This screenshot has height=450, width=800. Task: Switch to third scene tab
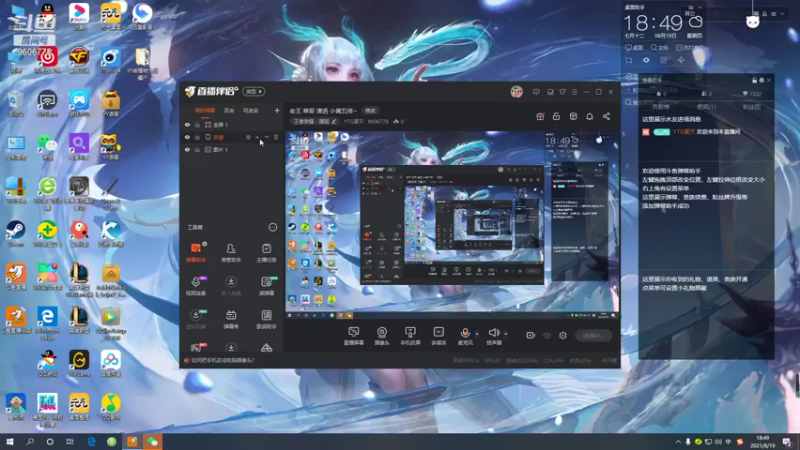coord(251,110)
